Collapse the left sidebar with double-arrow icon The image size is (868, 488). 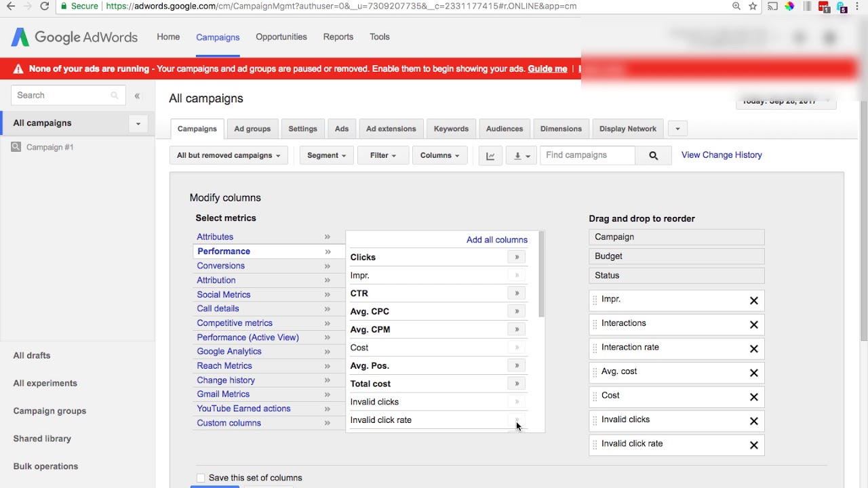pyautogui.click(x=137, y=96)
